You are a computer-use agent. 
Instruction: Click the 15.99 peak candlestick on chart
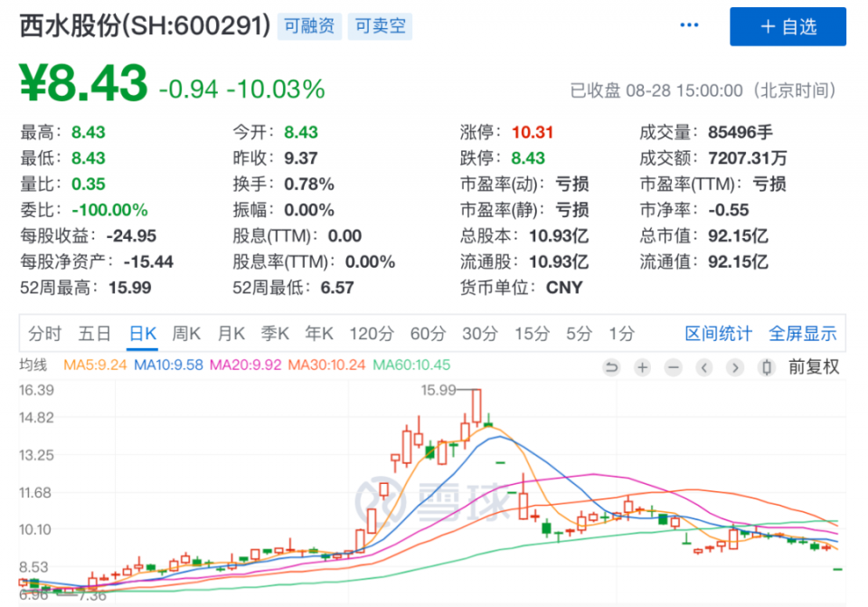tap(476, 406)
